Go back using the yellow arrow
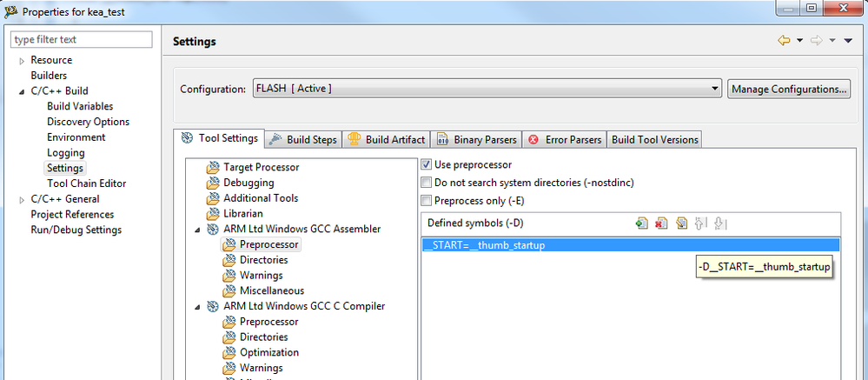 pyautogui.click(x=785, y=41)
